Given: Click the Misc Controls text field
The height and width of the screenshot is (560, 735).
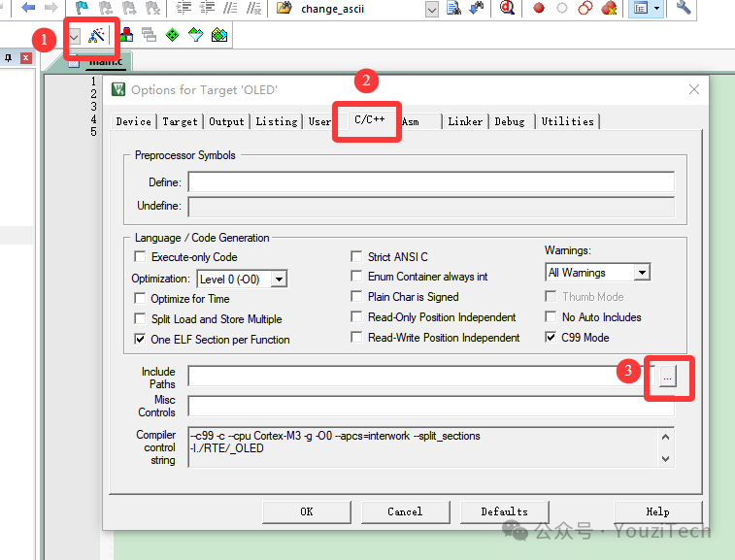Looking at the screenshot, I should (x=431, y=406).
